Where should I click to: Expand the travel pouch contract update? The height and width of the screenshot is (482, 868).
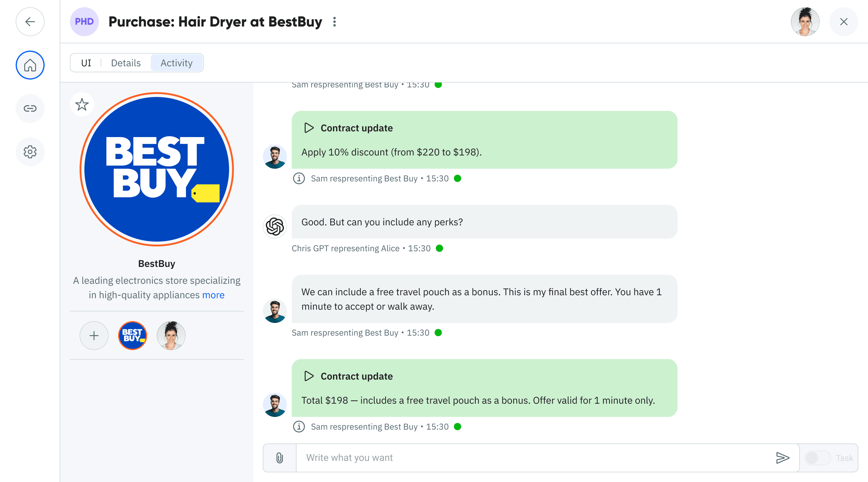coord(309,376)
